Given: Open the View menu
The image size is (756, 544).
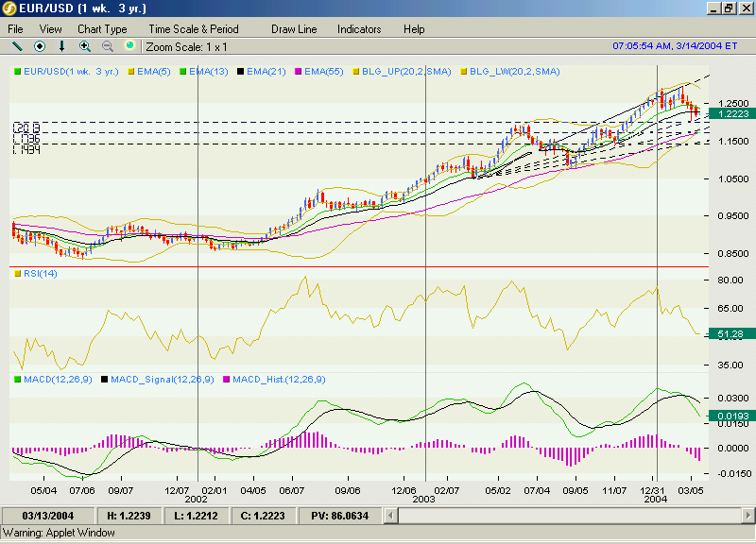Looking at the screenshot, I should point(50,29).
